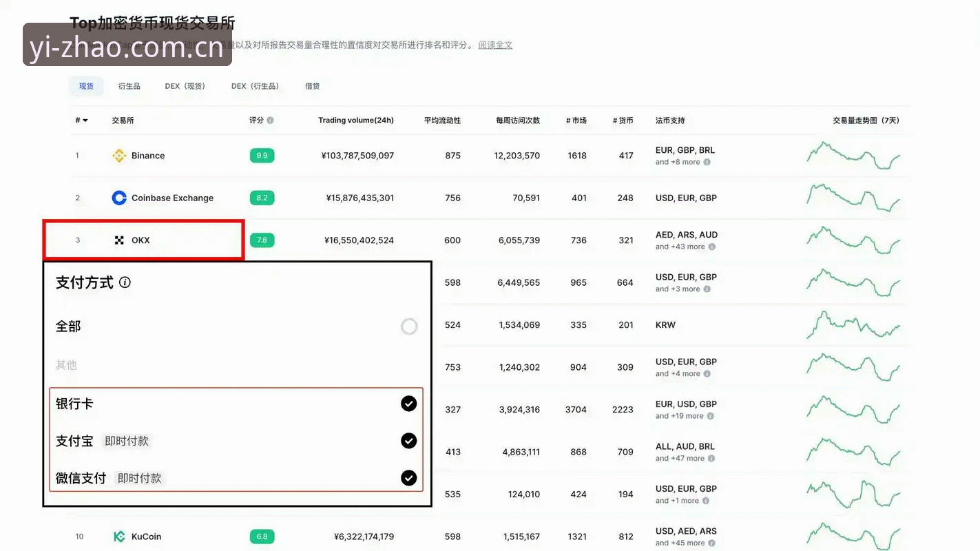Click the 9.9 score badge for Binance

click(x=262, y=156)
